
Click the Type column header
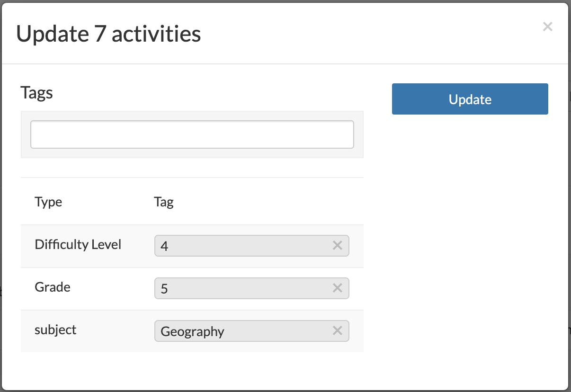[x=48, y=202]
